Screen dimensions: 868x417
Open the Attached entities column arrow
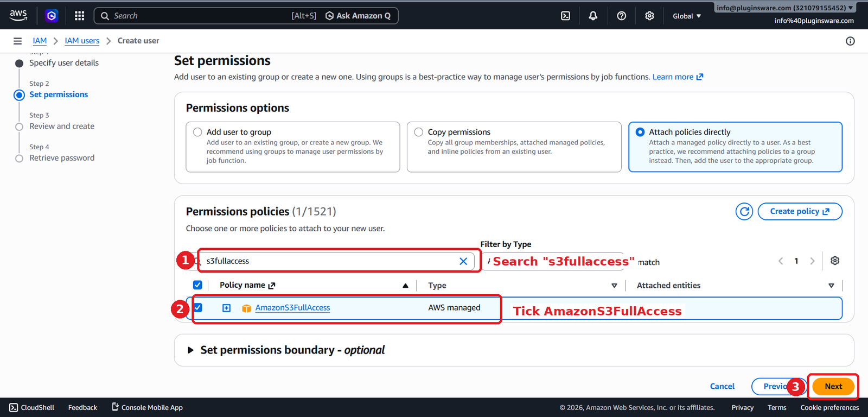click(x=831, y=286)
